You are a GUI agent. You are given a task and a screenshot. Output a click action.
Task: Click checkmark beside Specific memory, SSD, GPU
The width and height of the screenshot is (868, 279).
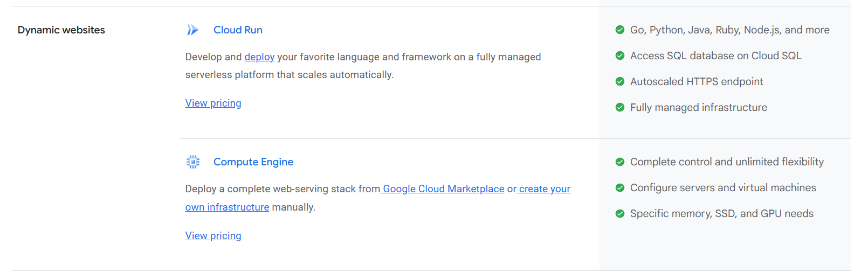coord(620,214)
